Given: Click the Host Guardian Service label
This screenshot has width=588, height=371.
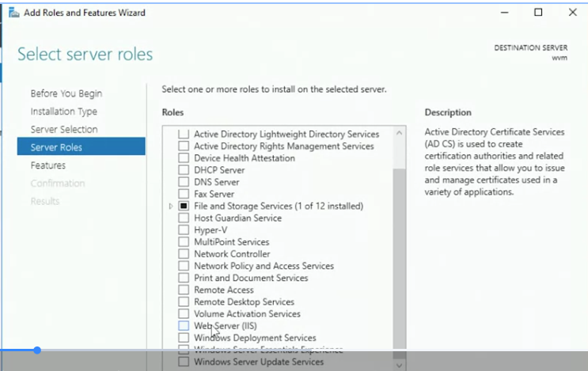Looking at the screenshot, I should pyautogui.click(x=237, y=218).
